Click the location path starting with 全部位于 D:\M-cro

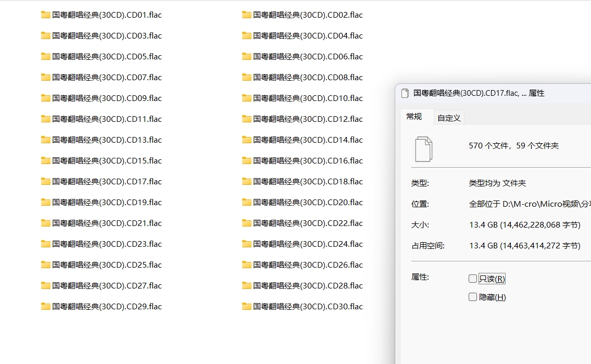click(530, 204)
